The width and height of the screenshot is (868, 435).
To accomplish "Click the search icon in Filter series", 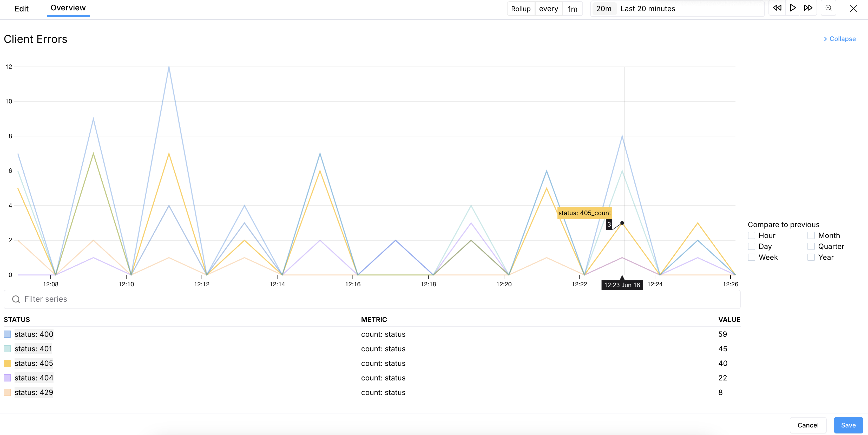I will click(16, 299).
